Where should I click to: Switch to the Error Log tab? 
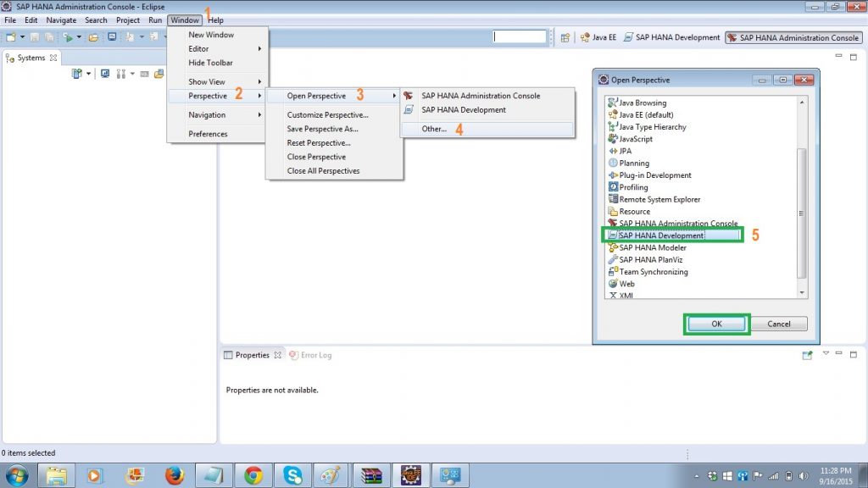310,355
